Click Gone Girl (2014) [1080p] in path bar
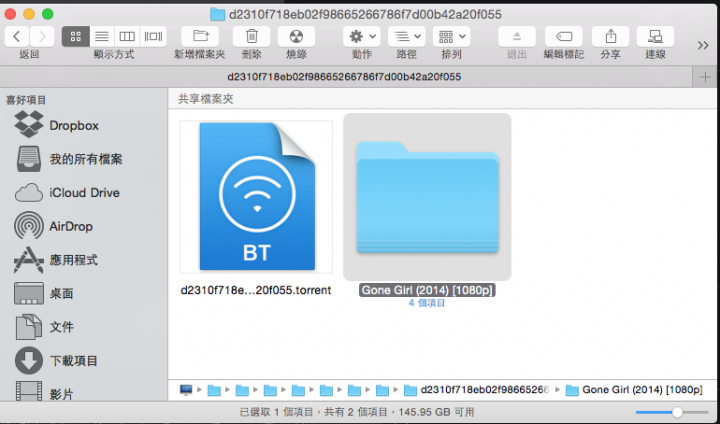The width and height of the screenshot is (720, 424). 634,390
